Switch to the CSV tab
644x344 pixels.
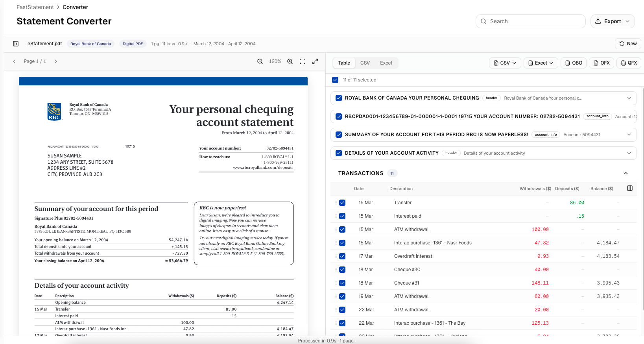tap(365, 63)
